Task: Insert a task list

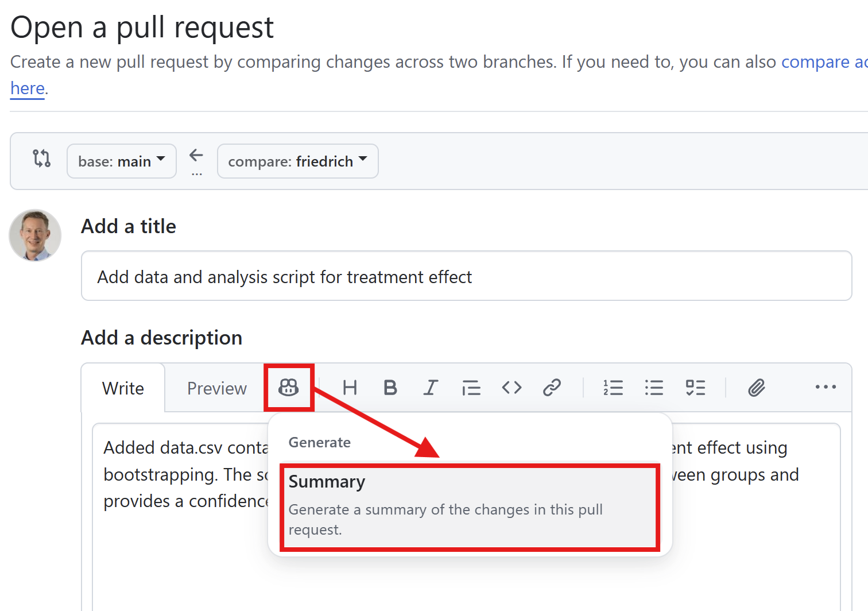Action: tap(695, 388)
